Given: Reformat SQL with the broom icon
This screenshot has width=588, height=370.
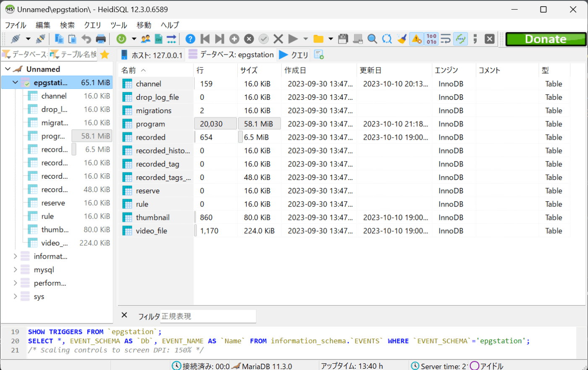Looking at the screenshot, I should [402, 39].
